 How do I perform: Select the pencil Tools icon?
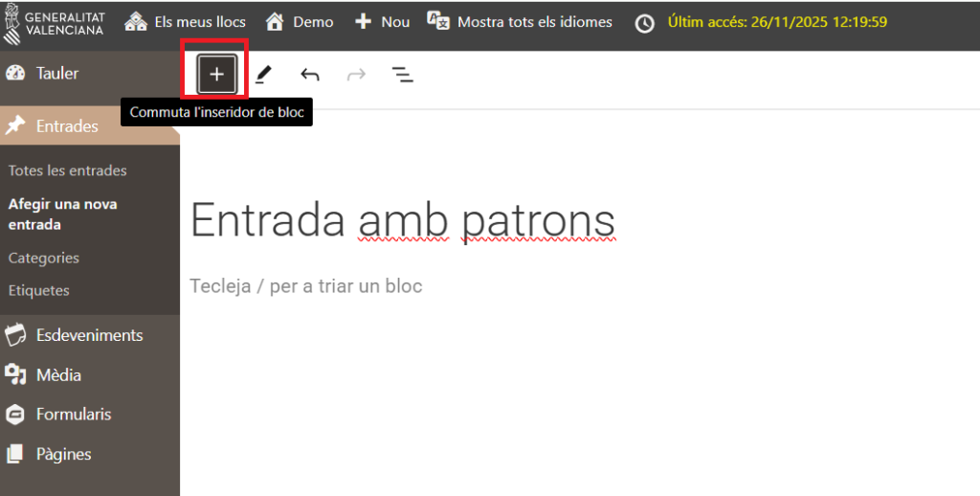263,74
